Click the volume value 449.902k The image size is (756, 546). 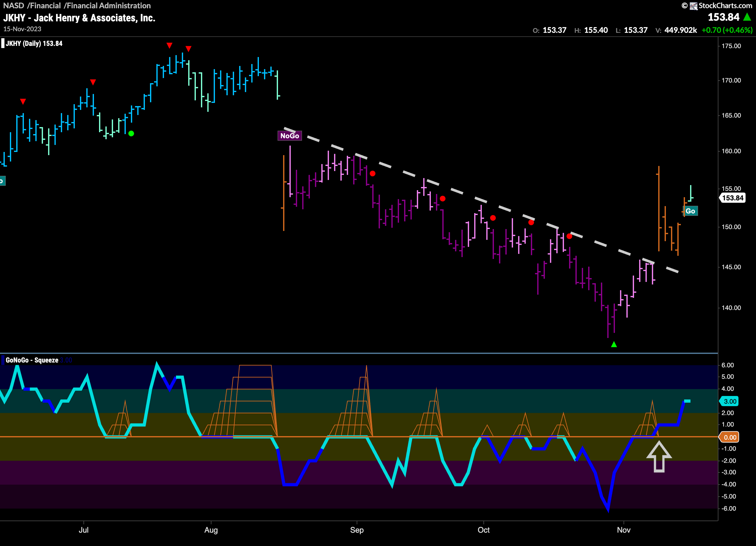(x=681, y=30)
